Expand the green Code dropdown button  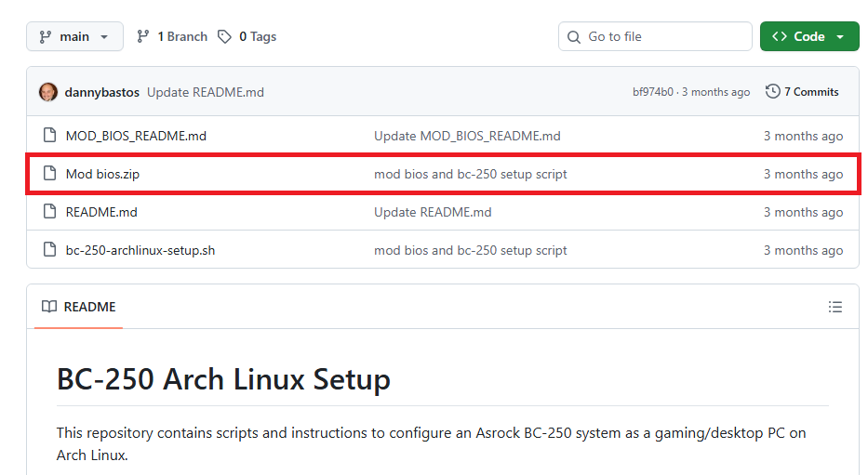coord(808,36)
